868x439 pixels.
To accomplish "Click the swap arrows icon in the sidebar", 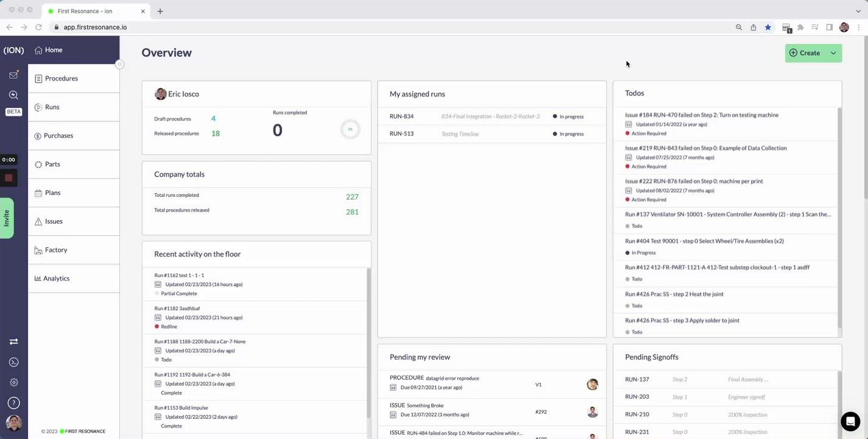I will click(13, 342).
